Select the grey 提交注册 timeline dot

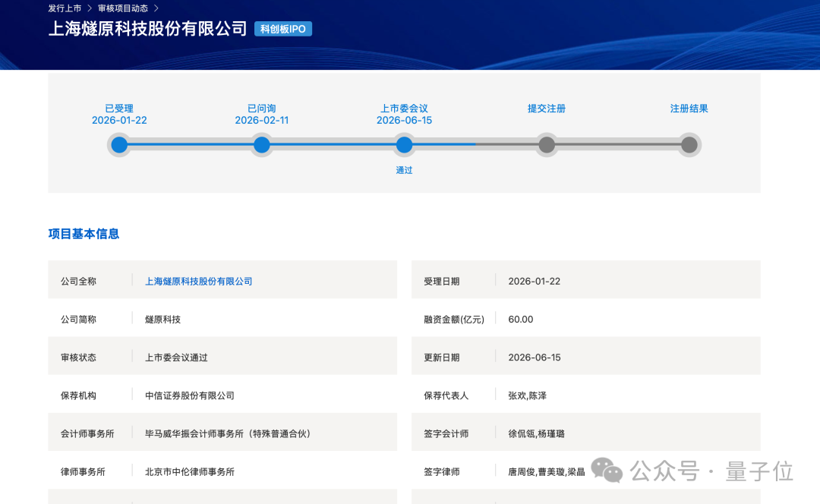click(x=547, y=145)
